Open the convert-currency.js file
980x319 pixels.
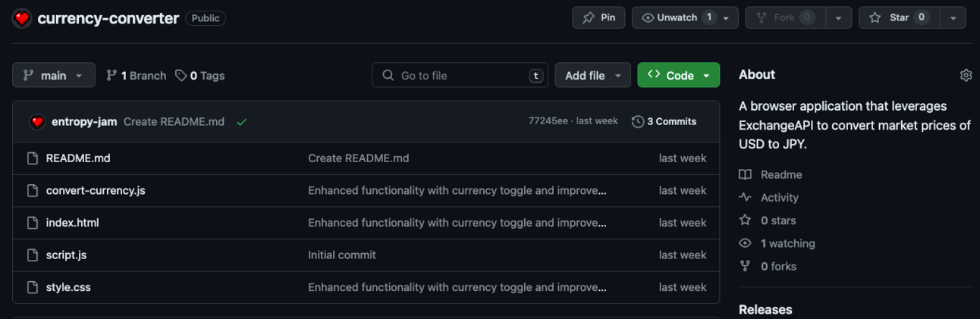click(96, 191)
